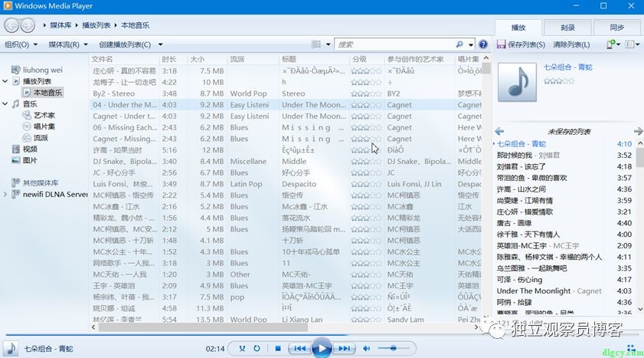Open view options dropdown arrow
The width and height of the screenshot is (644, 358).
click(x=329, y=44)
